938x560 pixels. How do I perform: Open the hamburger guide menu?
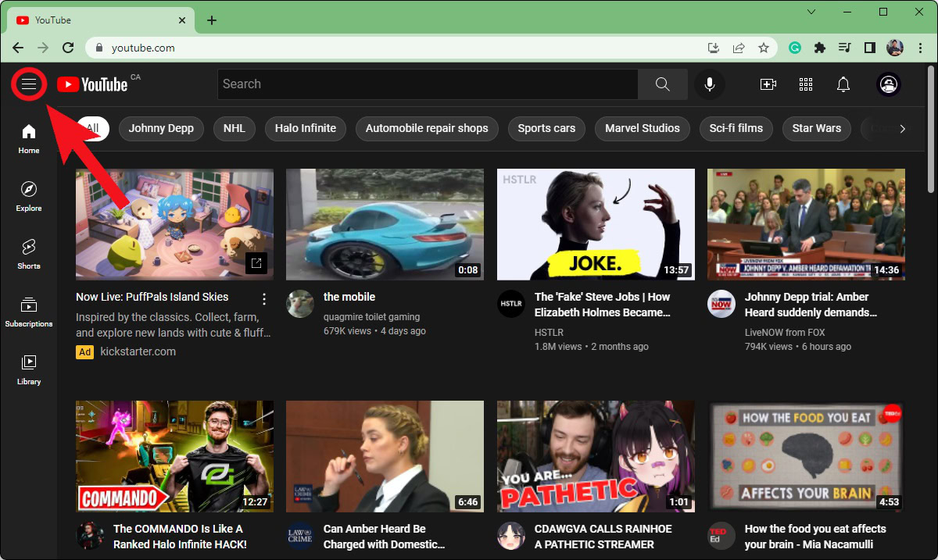click(x=29, y=84)
